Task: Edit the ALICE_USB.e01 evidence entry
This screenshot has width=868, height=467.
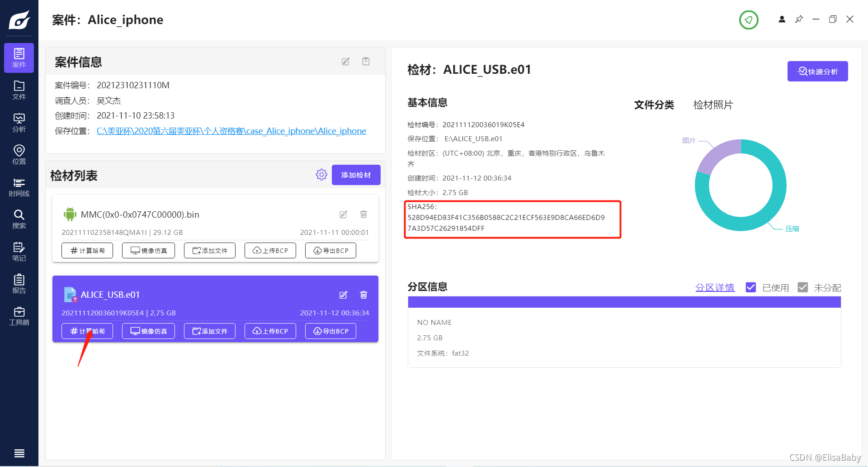Action: pos(344,295)
